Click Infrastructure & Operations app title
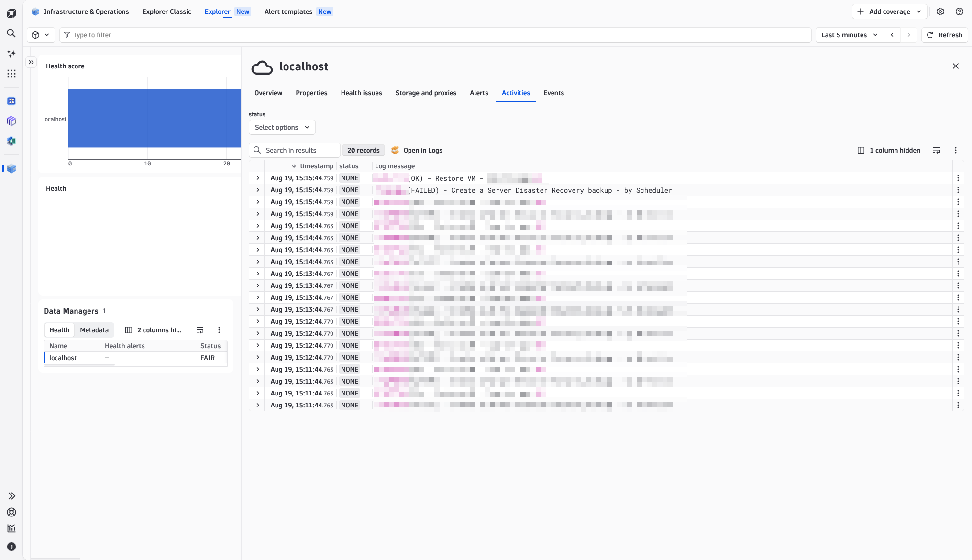This screenshot has width=972, height=560. (x=80, y=11)
